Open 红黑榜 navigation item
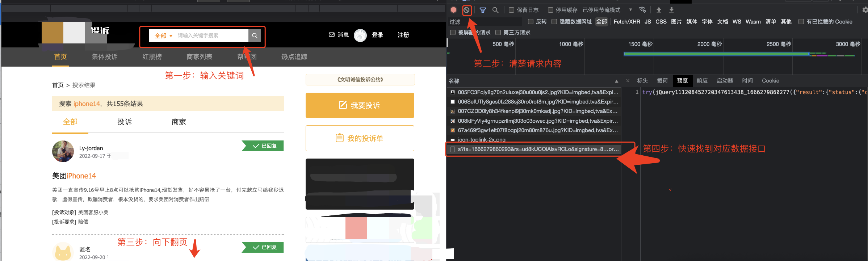Image resolution: width=868 pixels, height=261 pixels. pos(152,57)
